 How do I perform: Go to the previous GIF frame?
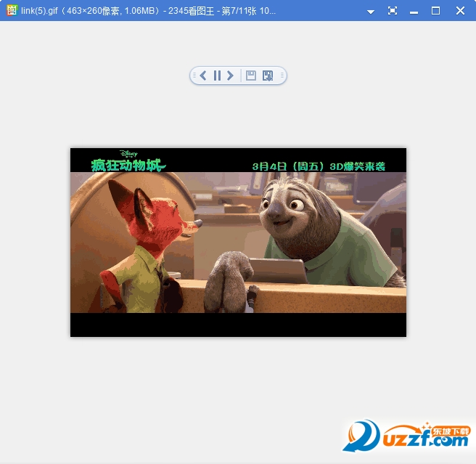coord(203,76)
